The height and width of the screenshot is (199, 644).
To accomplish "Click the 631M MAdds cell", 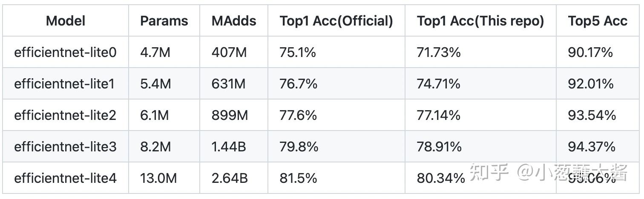I will (x=228, y=84).
